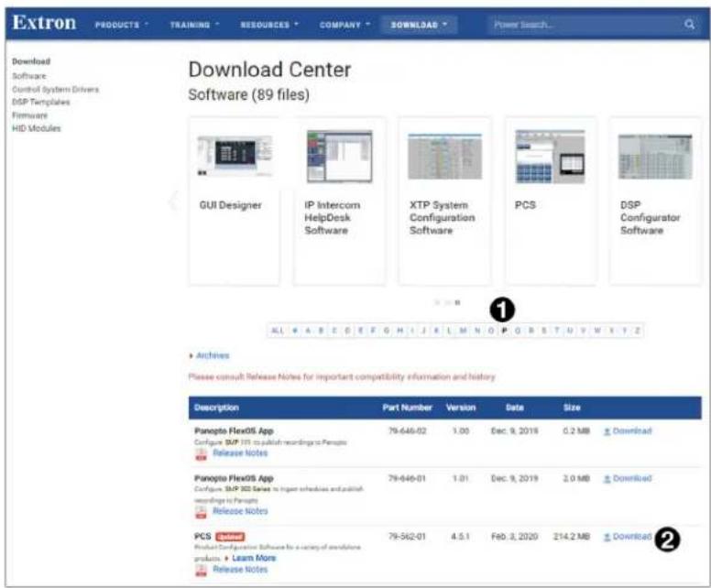Image resolution: width=711 pixels, height=588 pixels.
Task: Filter software by letter A
Action: click(x=309, y=331)
